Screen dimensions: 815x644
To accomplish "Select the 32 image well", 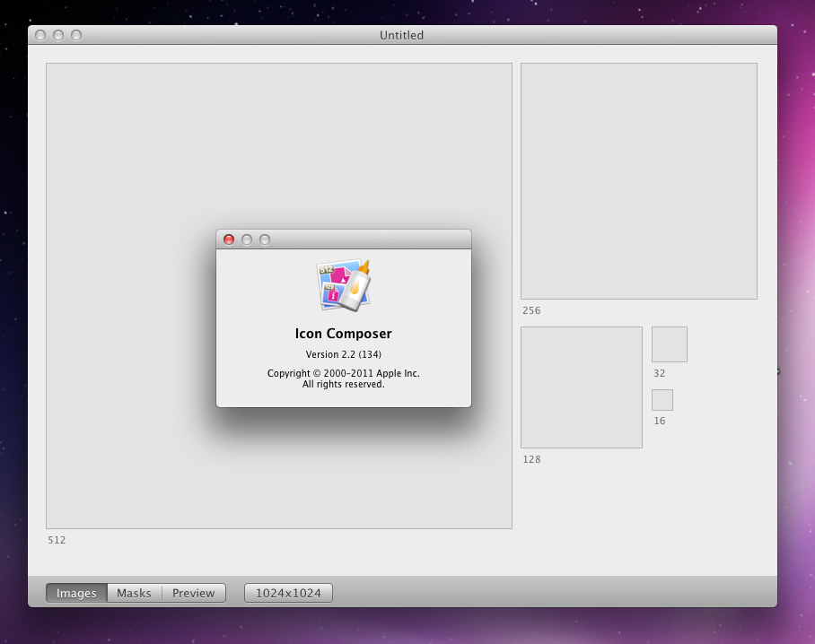I will (x=670, y=344).
